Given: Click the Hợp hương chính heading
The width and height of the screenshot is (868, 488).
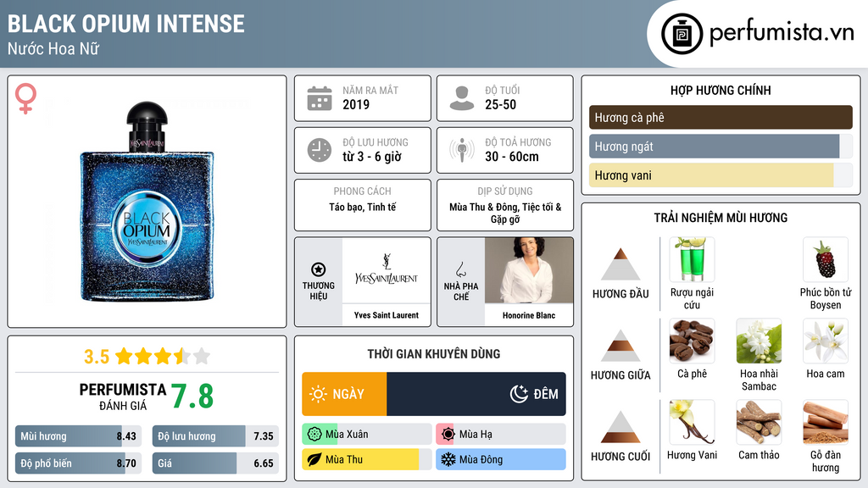Looking at the screenshot, I should (x=721, y=90).
